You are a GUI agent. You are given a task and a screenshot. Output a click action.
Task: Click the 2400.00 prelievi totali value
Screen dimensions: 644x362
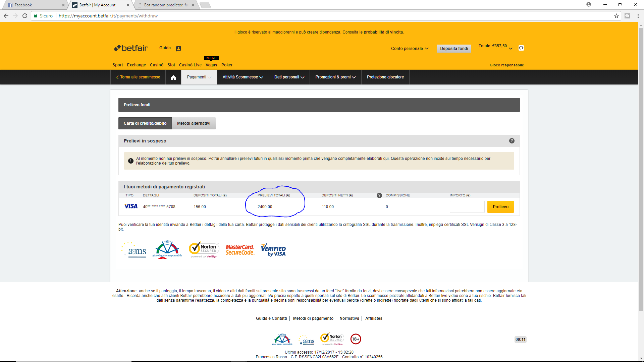[x=265, y=207]
